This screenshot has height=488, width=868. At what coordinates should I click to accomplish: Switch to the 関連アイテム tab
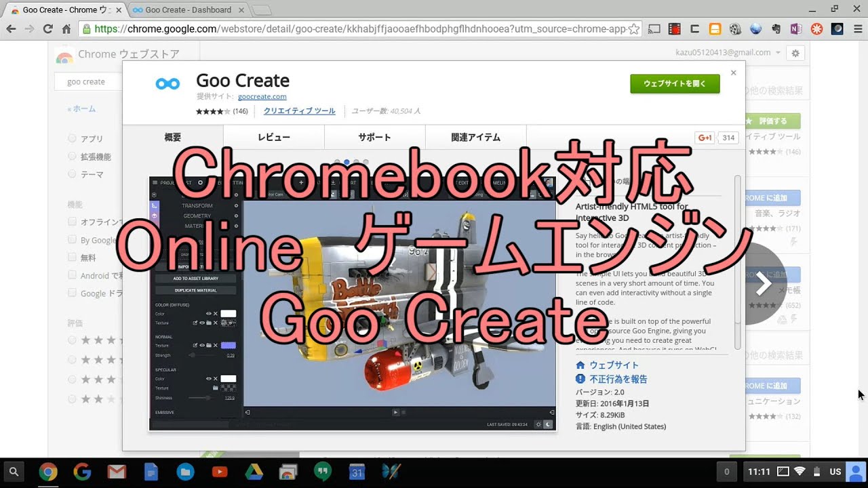476,137
